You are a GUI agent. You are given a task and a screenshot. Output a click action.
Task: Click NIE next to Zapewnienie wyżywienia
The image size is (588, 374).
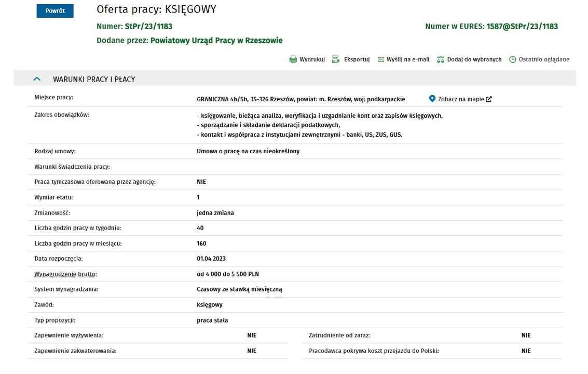[x=252, y=336]
